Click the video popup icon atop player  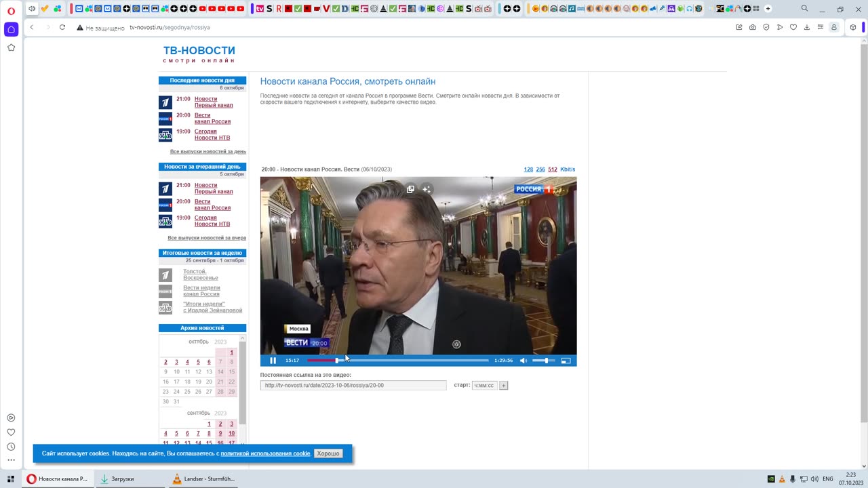point(410,189)
